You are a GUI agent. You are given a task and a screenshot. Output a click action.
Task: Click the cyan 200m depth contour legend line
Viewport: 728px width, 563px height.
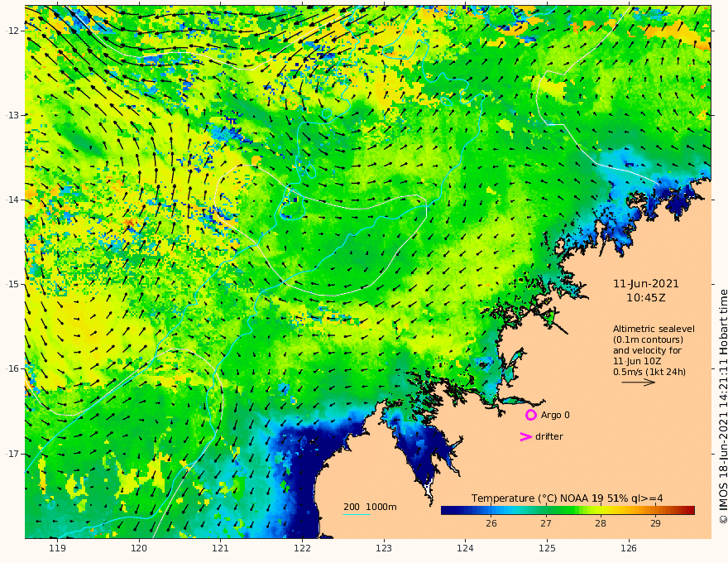coord(357,515)
